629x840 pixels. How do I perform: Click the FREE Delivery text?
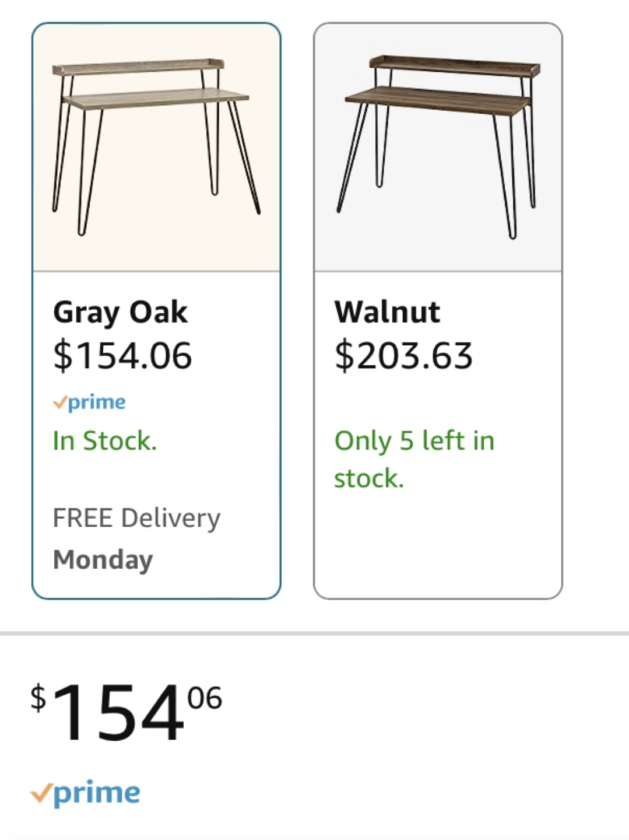click(x=136, y=518)
